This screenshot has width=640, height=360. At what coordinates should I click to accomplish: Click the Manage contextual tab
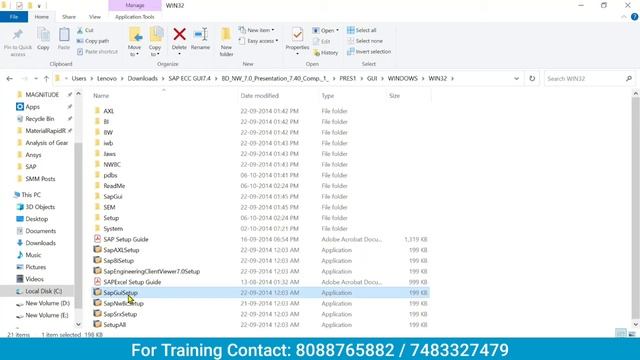[x=135, y=5]
